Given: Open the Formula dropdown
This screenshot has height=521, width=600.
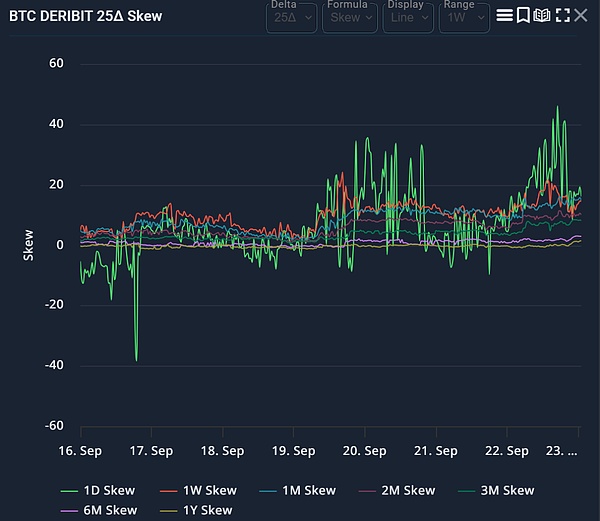Looking at the screenshot, I should pos(351,17).
